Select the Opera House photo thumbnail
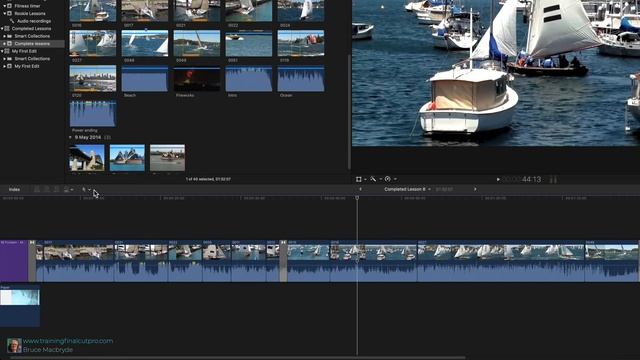Screen dimensions: 640x360 pyautogui.click(x=127, y=158)
